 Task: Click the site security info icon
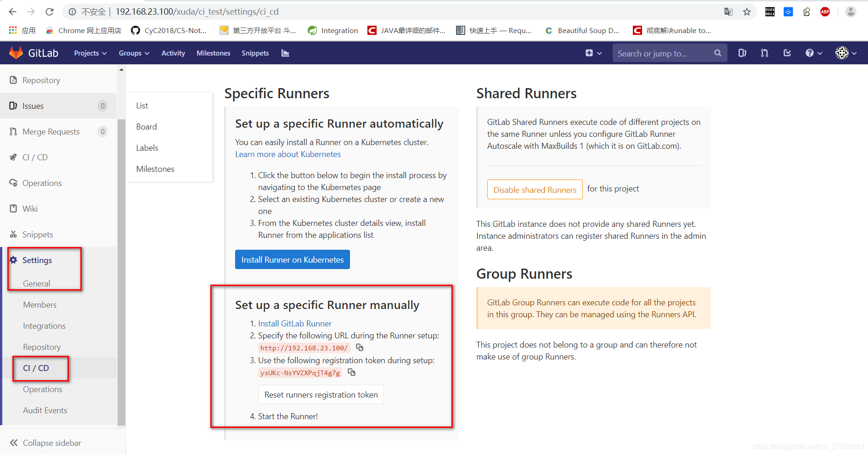coord(72,12)
